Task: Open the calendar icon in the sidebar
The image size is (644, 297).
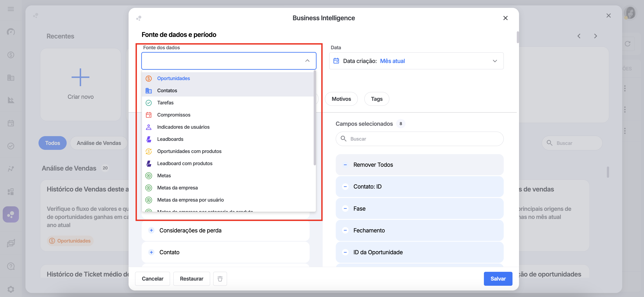Action: (x=11, y=123)
